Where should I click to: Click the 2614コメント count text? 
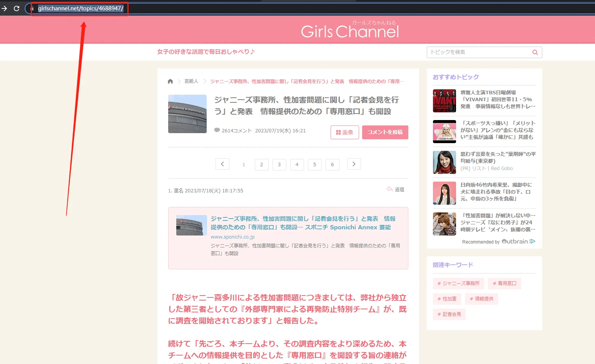pyautogui.click(x=237, y=131)
